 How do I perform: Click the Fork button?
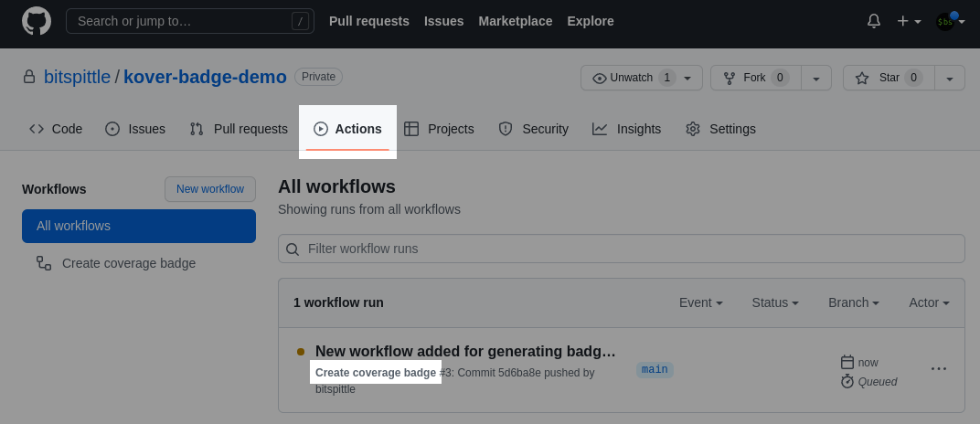tap(756, 78)
